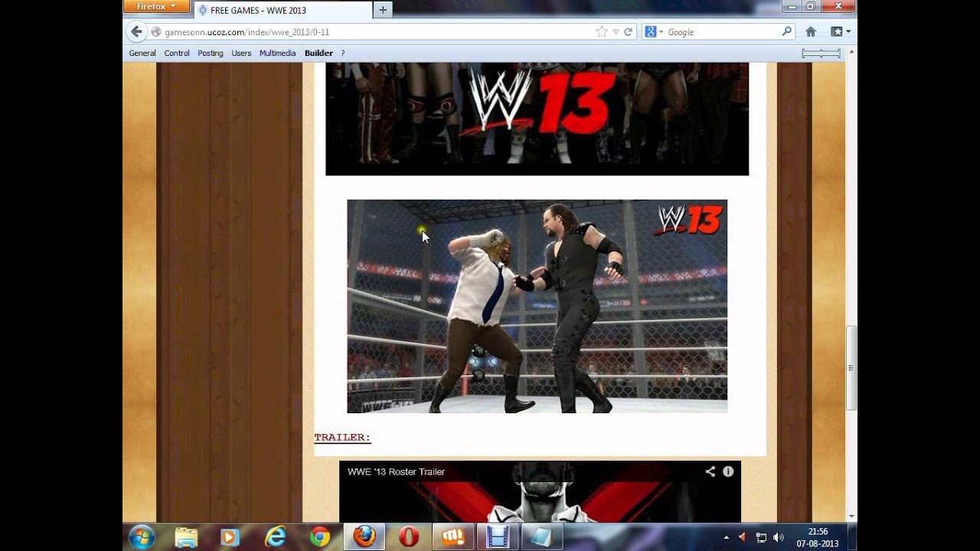Click the page vertical scrollbar thumb
Viewport: 980px width, 551px height.
[851, 368]
